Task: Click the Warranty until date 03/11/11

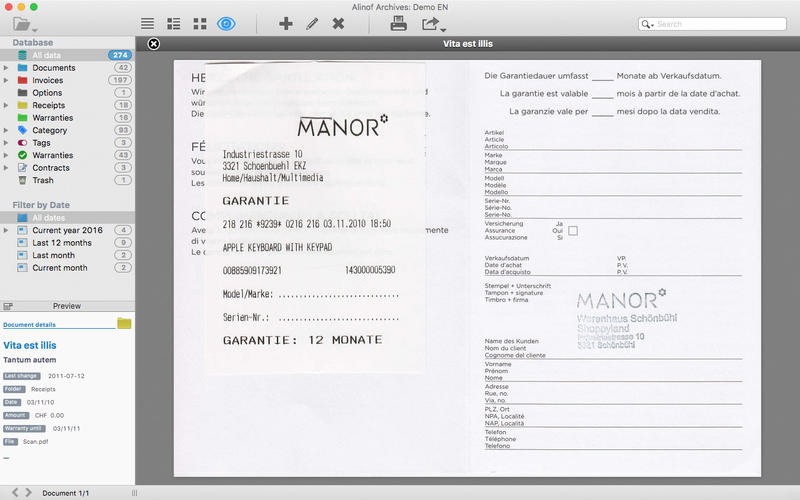Action: tap(66, 429)
